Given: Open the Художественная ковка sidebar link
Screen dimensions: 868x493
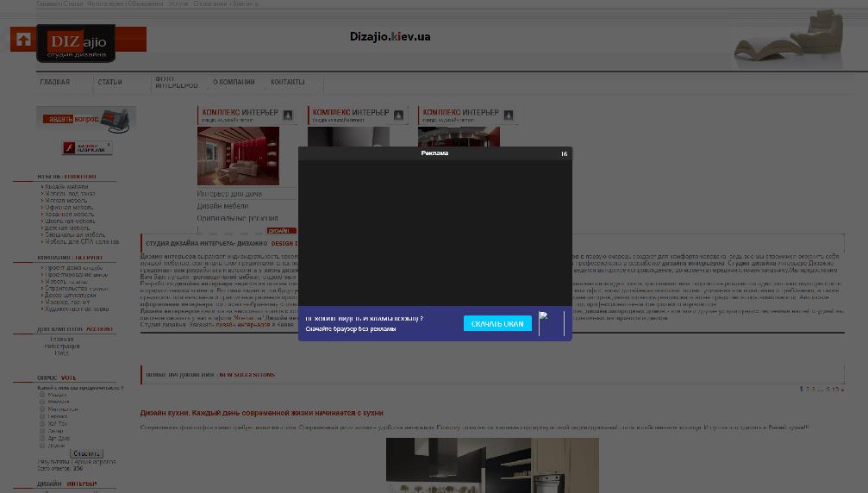Looking at the screenshot, I should pos(77,309).
